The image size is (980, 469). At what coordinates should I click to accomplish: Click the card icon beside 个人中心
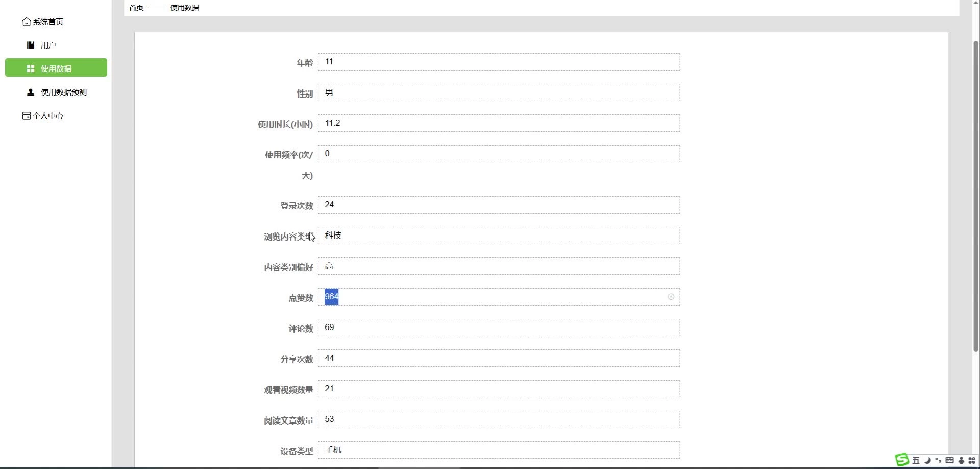click(27, 115)
